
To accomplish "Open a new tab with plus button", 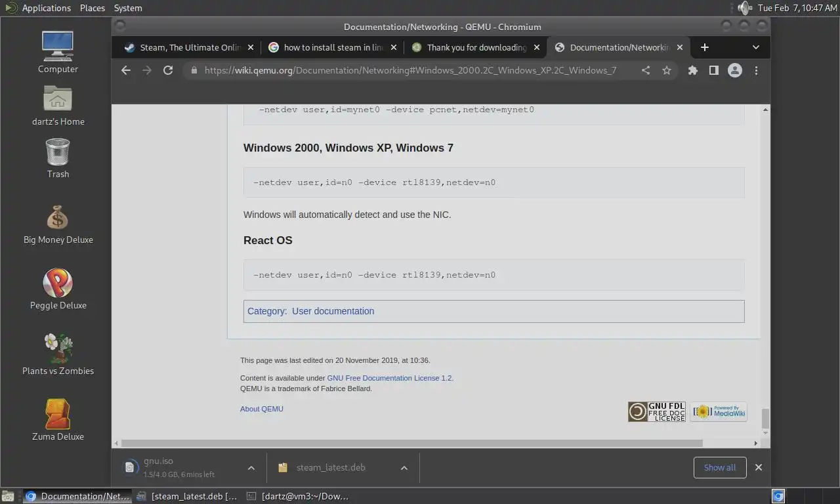I will [705, 47].
